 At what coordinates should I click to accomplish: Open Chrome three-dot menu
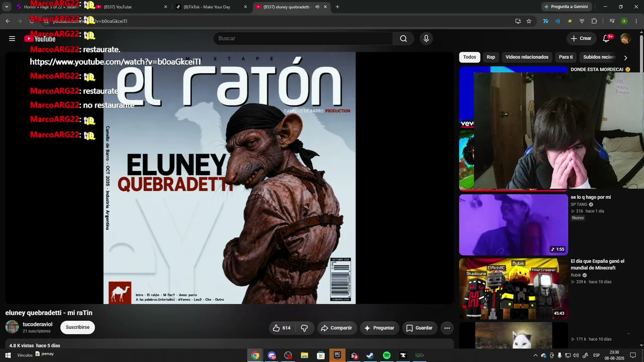point(636,21)
